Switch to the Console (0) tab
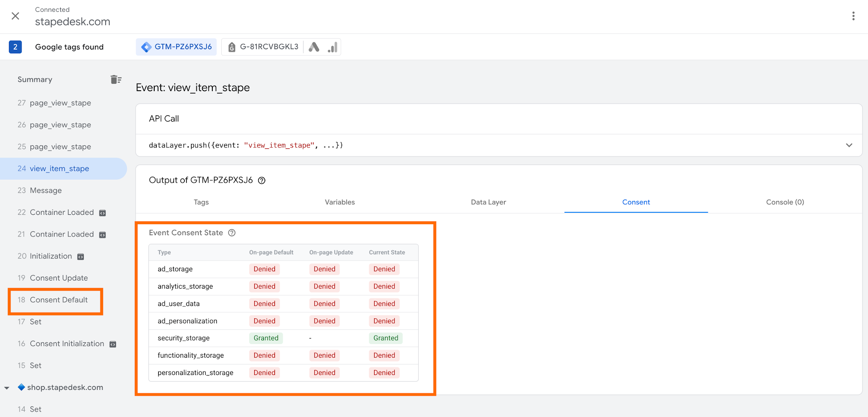This screenshot has width=868, height=417. (785, 202)
